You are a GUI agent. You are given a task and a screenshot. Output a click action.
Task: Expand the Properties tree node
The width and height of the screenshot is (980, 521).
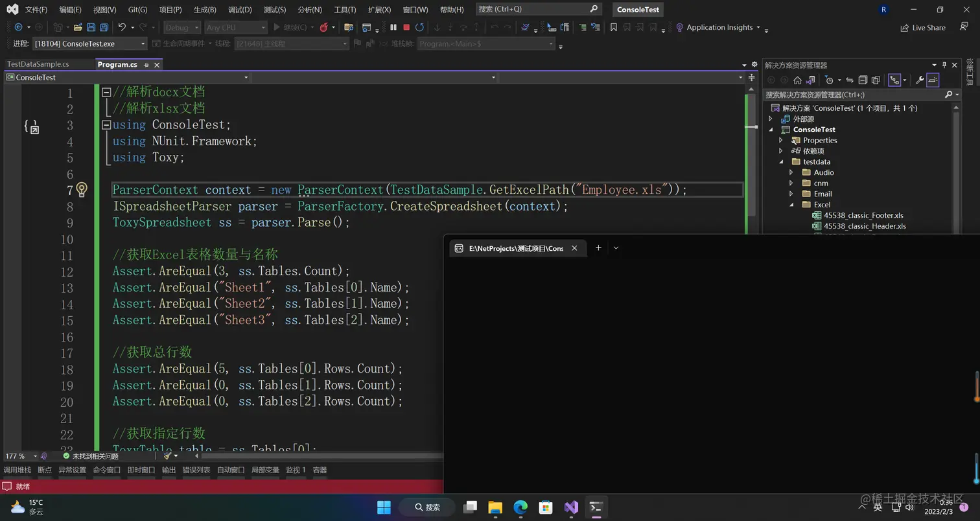(781, 140)
